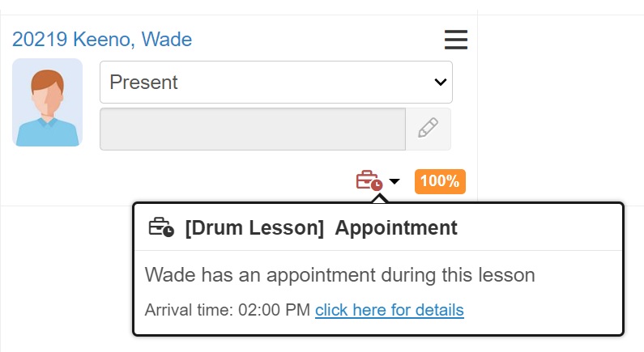Click the greyed-out attendance comment field
Screen dimensions: 644x352
252,129
